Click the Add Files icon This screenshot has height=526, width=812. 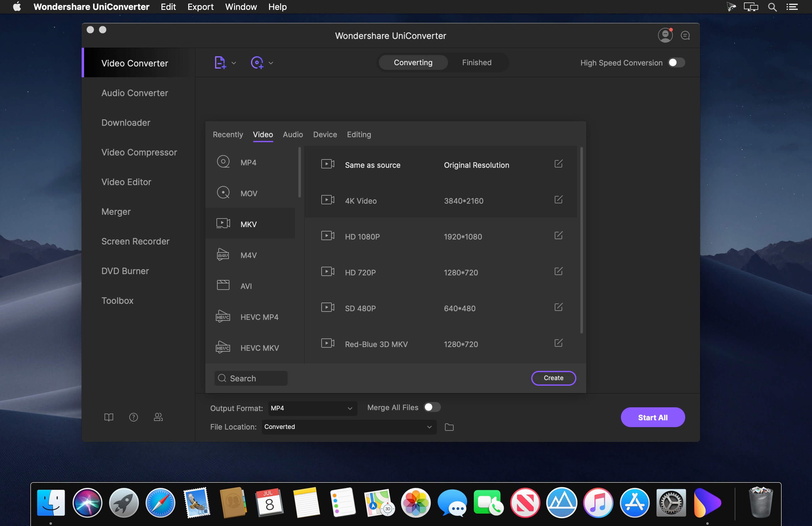[221, 62]
